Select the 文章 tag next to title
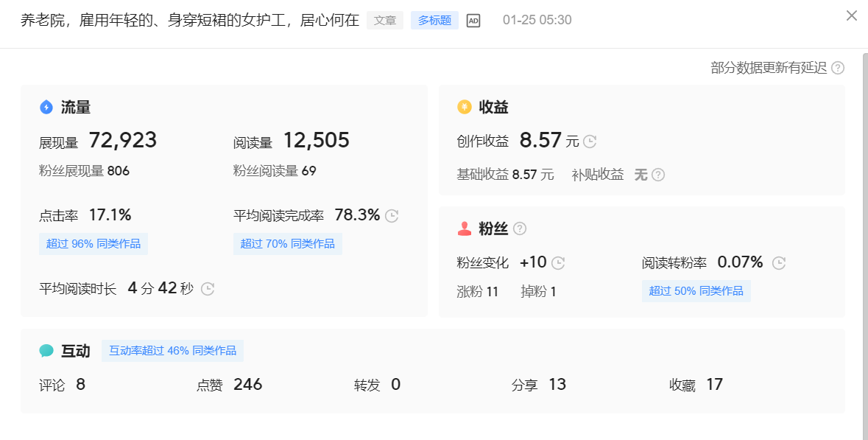Screen dimensions: 868x440 384,20
